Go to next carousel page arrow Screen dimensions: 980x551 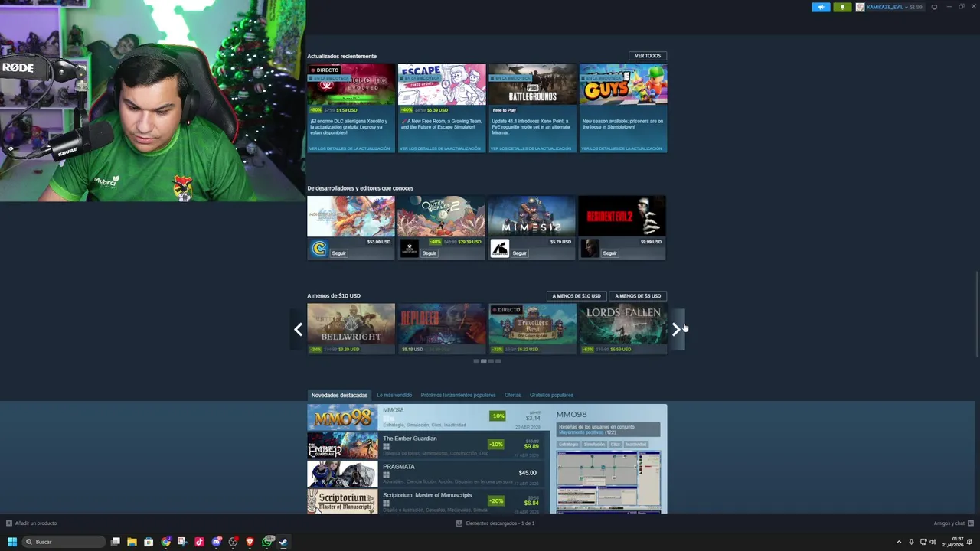point(676,329)
